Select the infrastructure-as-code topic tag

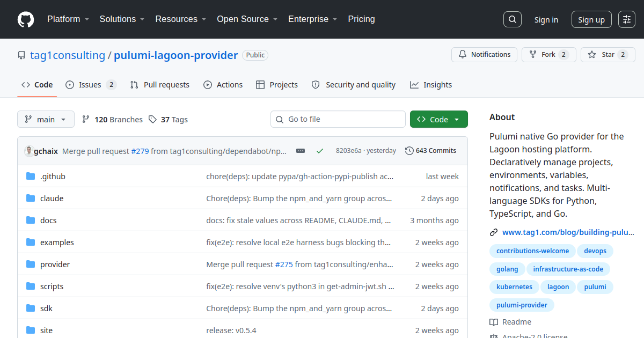[568, 269]
